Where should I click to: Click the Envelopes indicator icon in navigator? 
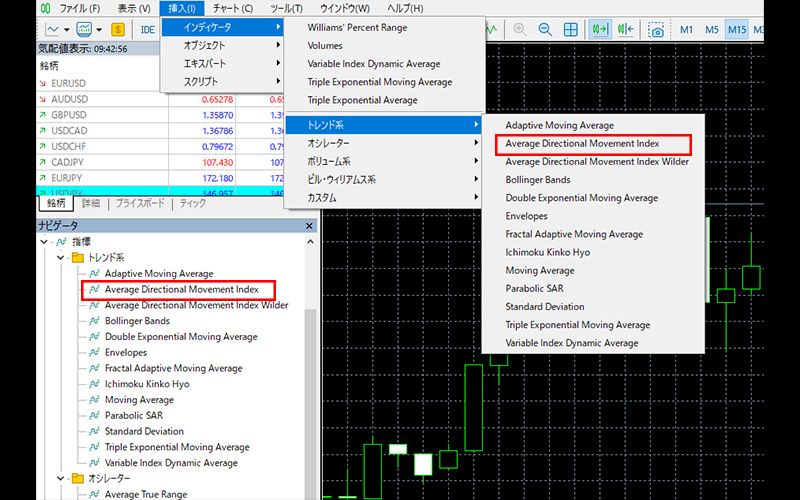coord(94,352)
